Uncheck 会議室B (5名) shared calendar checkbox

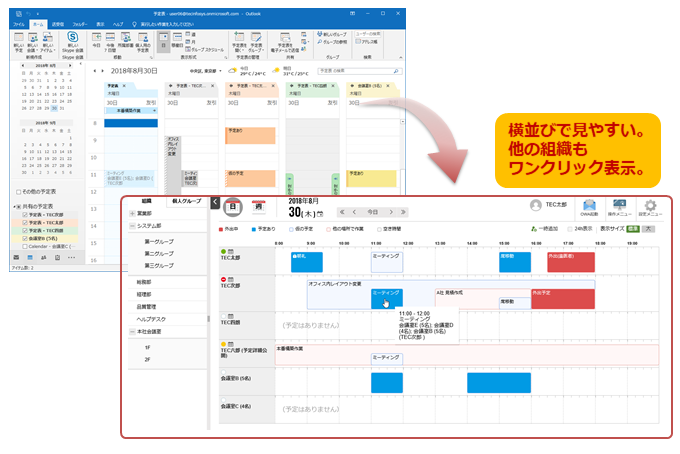(23, 239)
